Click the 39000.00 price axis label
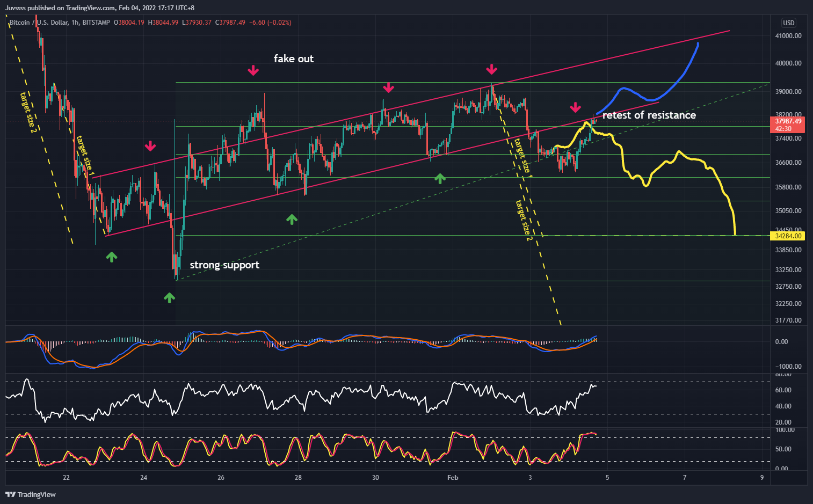Viewport: 813px width, 504px height. coord(788,92)
